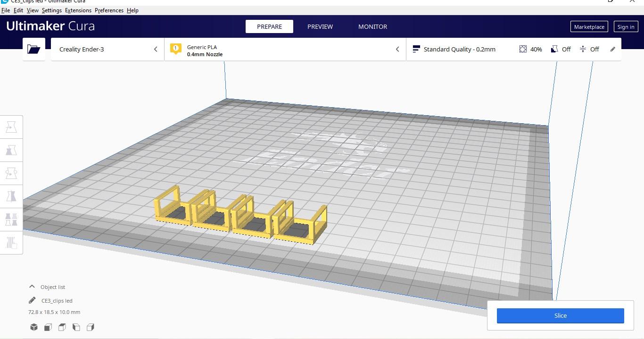Image resolution: width=644 pixels, height=339 pixels.
Task: Open the Edit menu
Action: (x=18, y=10)
